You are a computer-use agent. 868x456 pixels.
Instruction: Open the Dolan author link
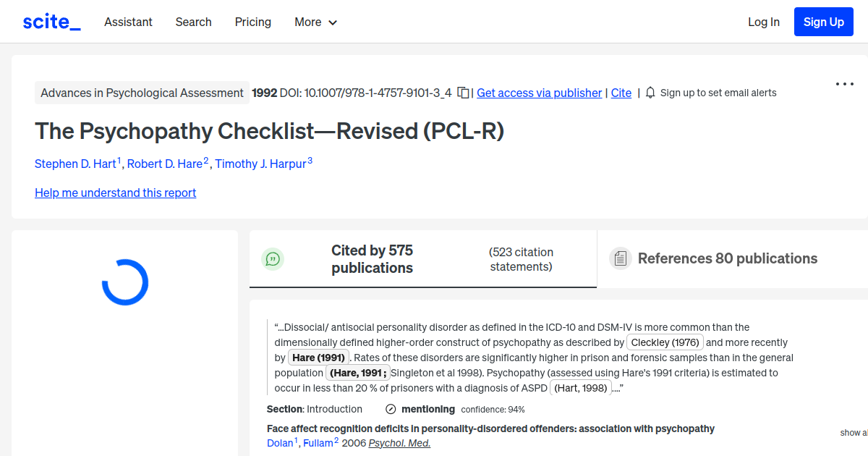pyautogui.click(x=278, y=442)
